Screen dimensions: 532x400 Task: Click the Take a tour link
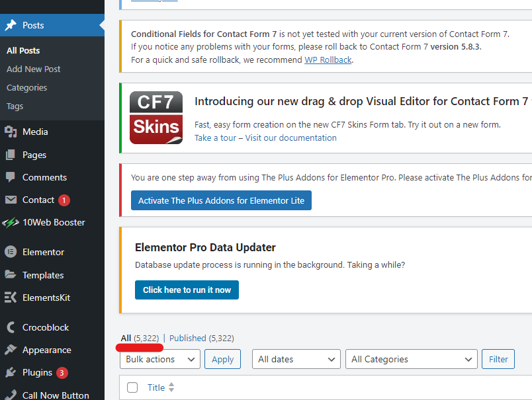coord(215,138)
